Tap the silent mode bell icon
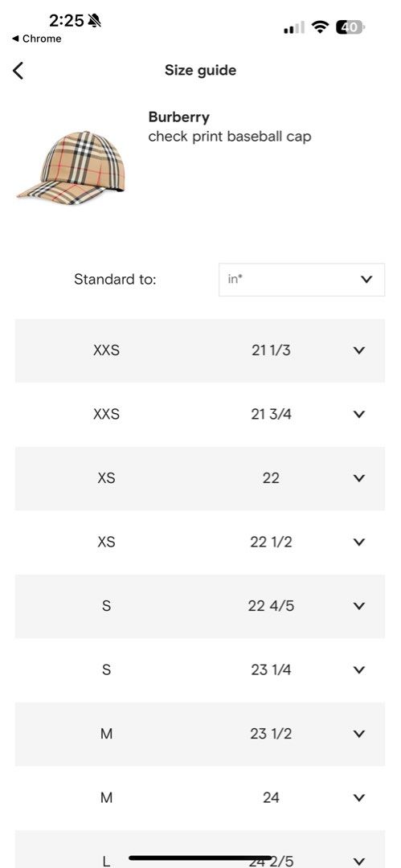The image size is (401, 868). coord(95,21)
